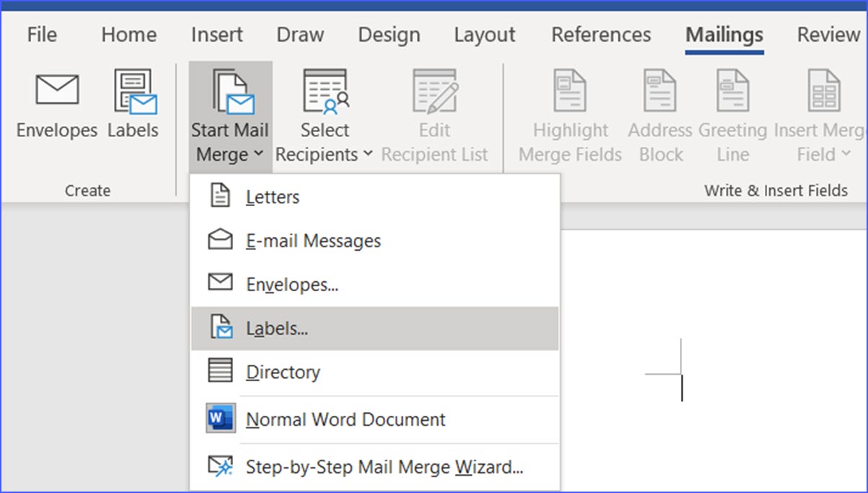868x493 pixels.
Task: Open the Draw ribbon tab
Action: (300, 34)
